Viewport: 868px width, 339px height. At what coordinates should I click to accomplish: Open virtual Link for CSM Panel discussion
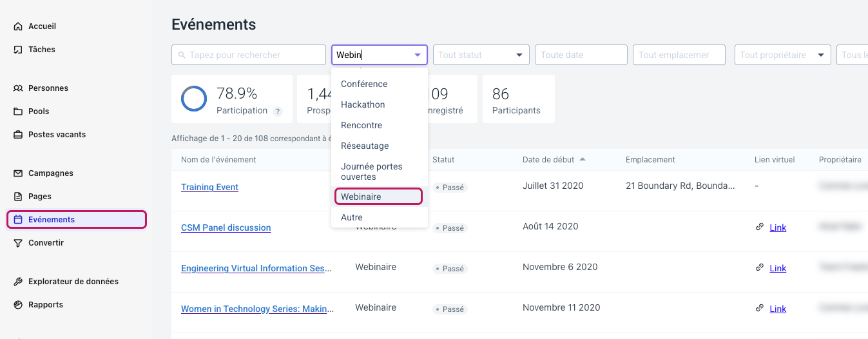coord(778,228)
